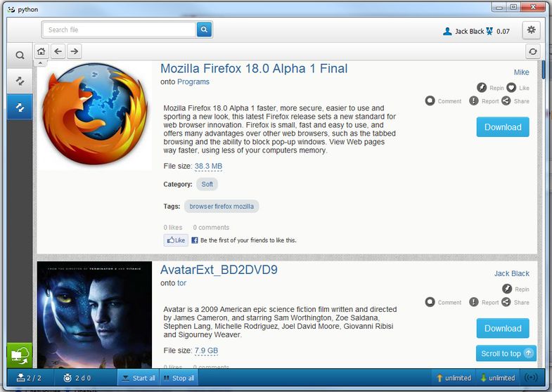Screen dimensions: 552x392
Task: Select the browser firefox mozilla tag
Action: [x=222, y=207]
